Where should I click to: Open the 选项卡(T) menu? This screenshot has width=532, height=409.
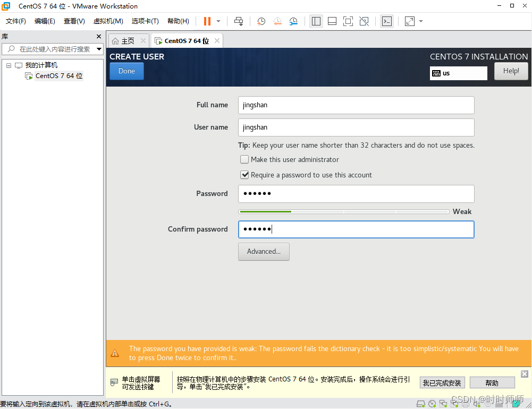click(145, 21)
